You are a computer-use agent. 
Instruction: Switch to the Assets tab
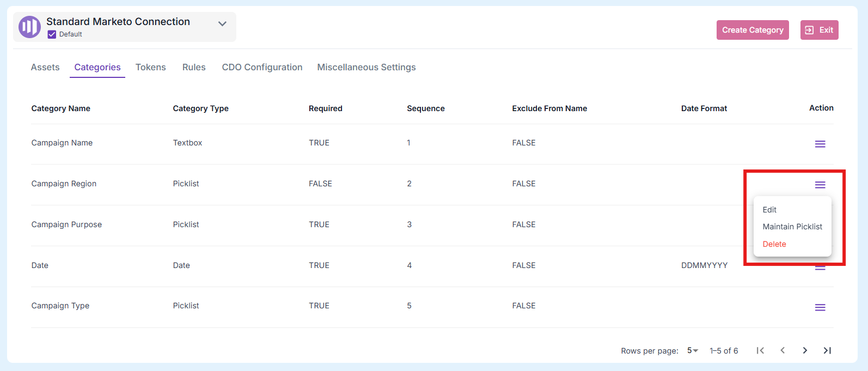click(x=45, y=67)
